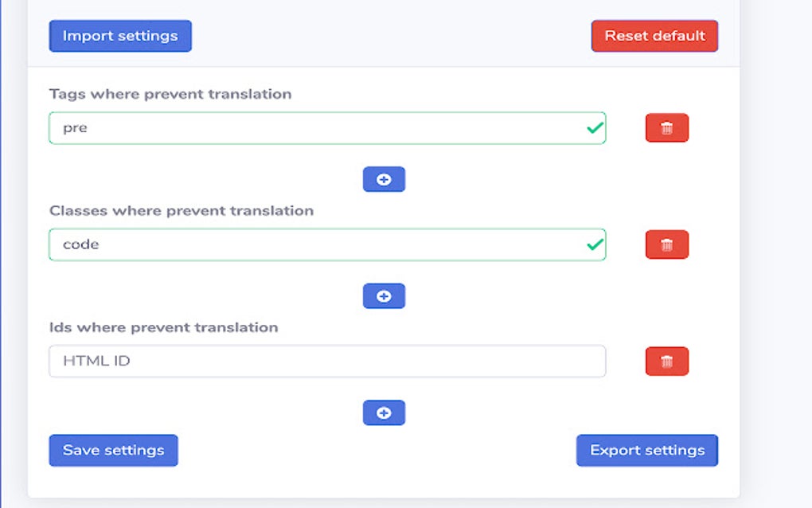Add another class using the plus button
This screenshot has height=508, width=812.
tap(384, 295)
